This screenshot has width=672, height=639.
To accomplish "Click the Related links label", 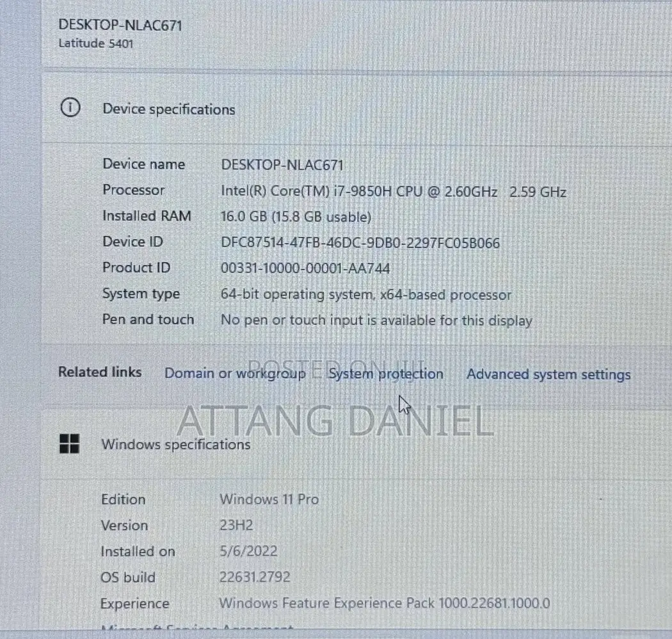I will 100,372.
